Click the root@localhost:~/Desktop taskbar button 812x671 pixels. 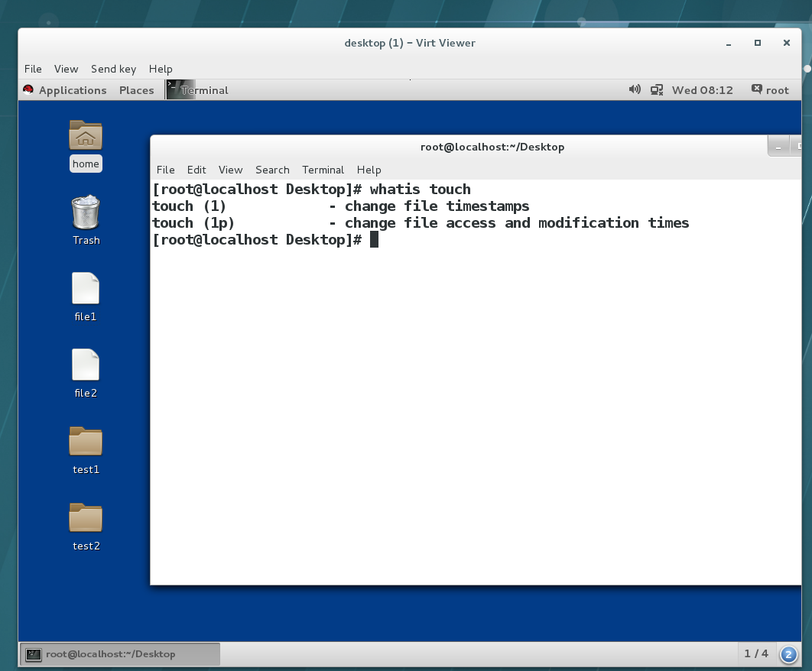[x=120, y=654]
